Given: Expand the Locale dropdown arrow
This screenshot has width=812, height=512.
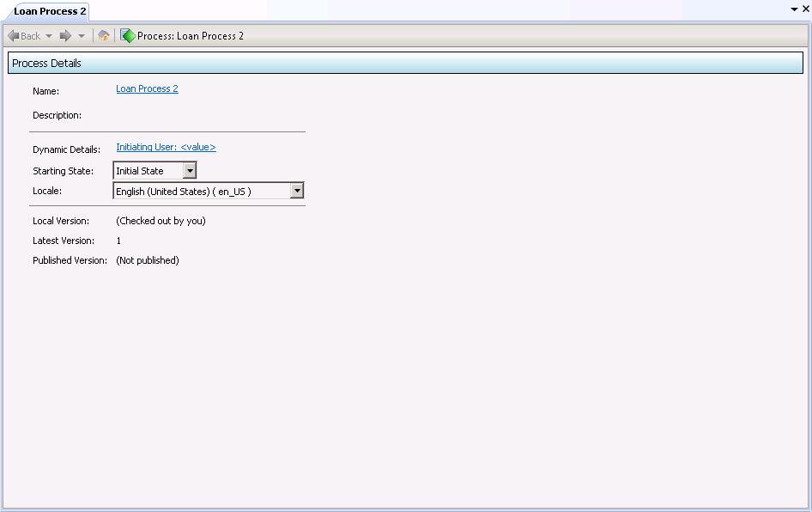Looking at the screenshot, I should click(x=297, y=191).
